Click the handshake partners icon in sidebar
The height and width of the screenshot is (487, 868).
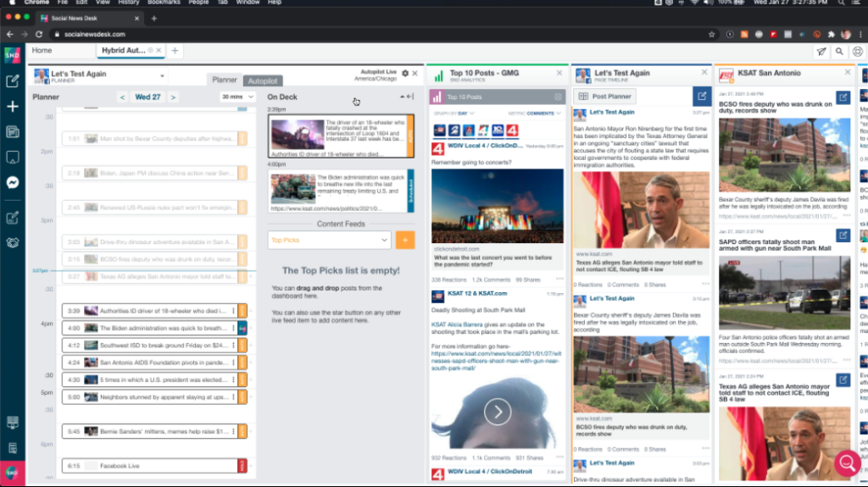(12, 242)
